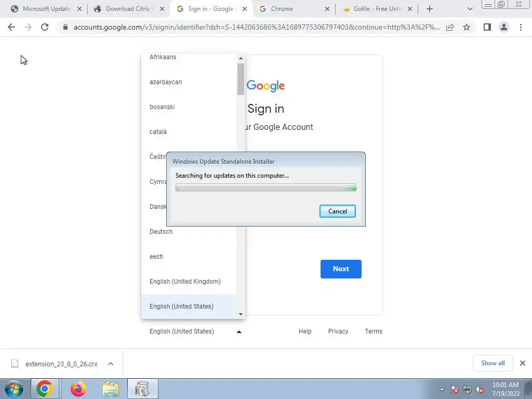Click language list scroll down arrow
The width and height of the screenshot is (532, 399).
click(241, 314)
